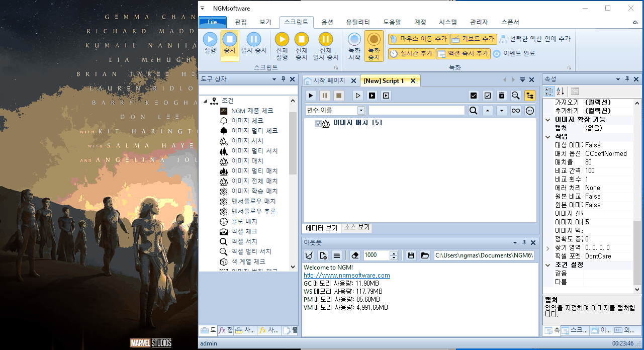The width and height of the screenshot is (644, 350).
Task: Click the up arrow button beside search
Action: click(x=487, y=111)
